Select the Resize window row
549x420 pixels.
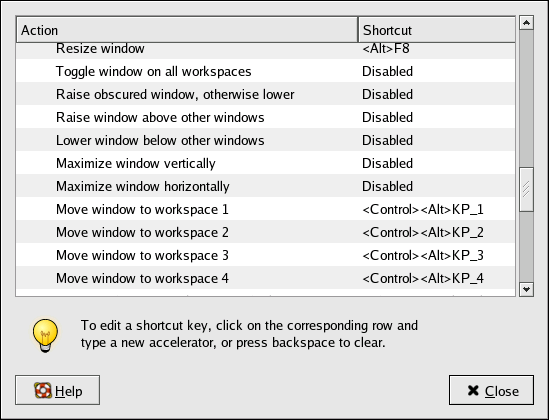click(x=265, y=51)
